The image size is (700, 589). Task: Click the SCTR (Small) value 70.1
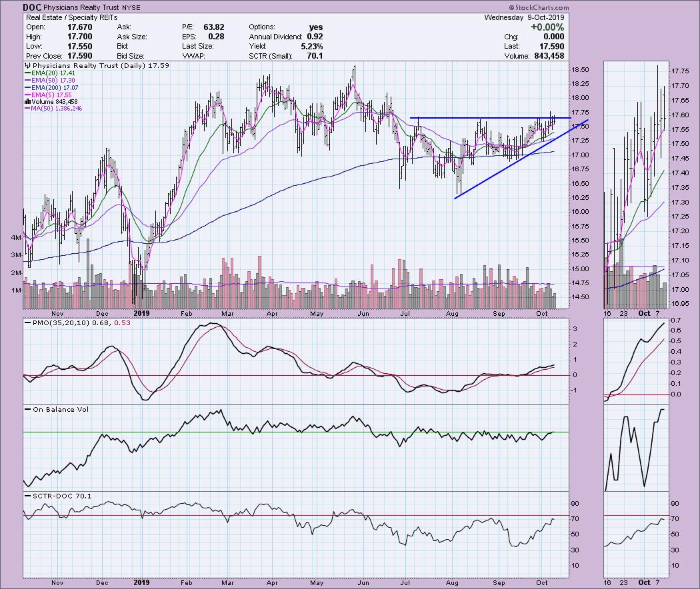[x=315, y=56]
